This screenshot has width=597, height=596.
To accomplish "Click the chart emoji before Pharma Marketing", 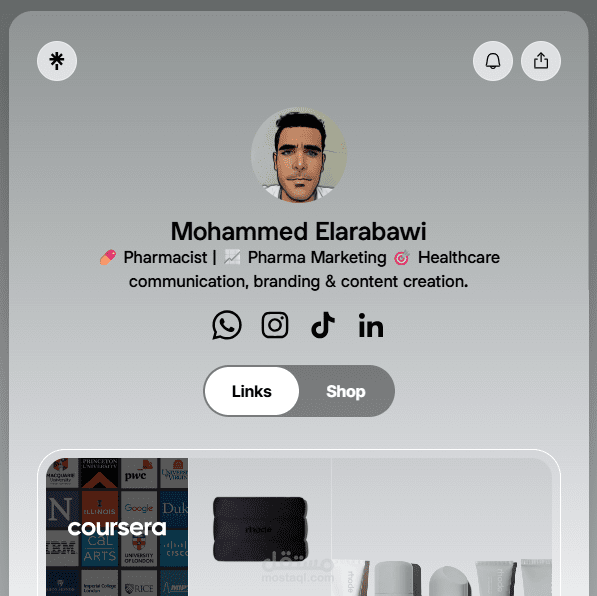I will 232,257.
